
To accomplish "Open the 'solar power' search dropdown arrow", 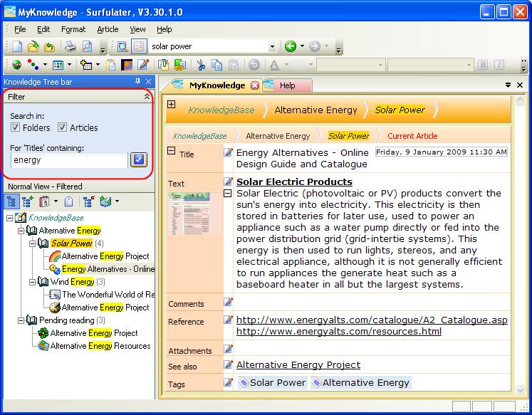I will point(272,46).
